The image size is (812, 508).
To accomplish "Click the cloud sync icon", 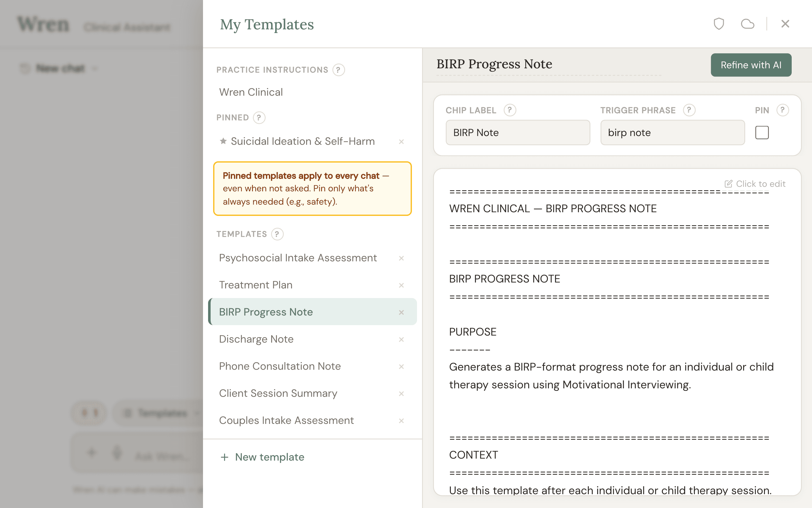I will (x=748, y=24).
